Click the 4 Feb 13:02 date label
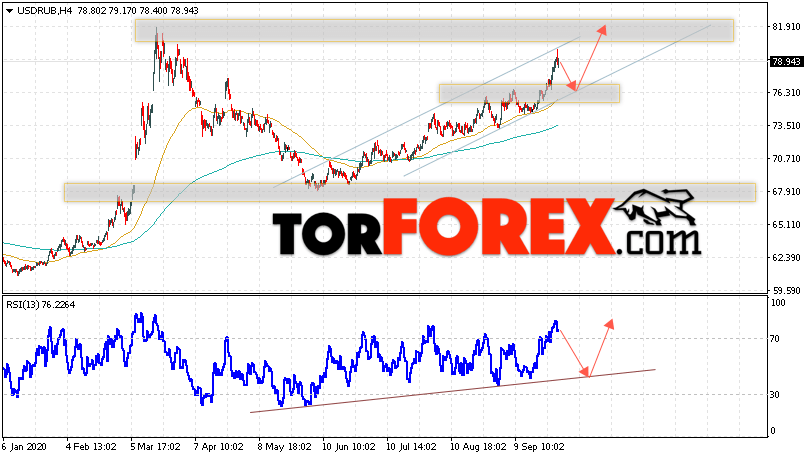Viewport: 808px width, 458px height. click(x=91, y=447)
